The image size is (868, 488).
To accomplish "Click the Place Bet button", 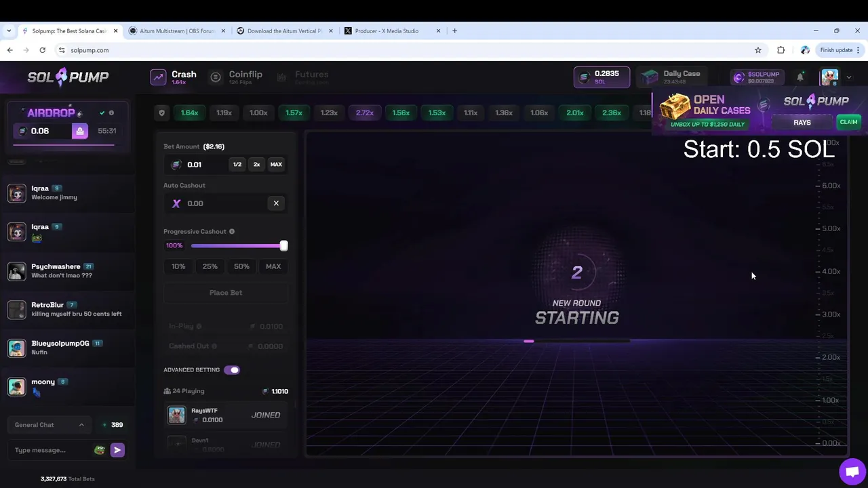I will pos(226,293).
